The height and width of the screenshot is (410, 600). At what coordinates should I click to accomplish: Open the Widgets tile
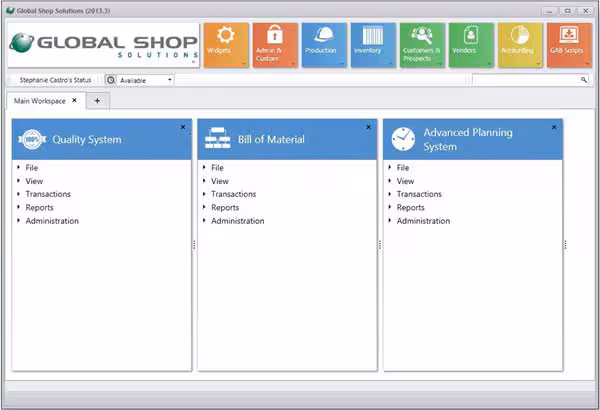[x=226, y=45]
